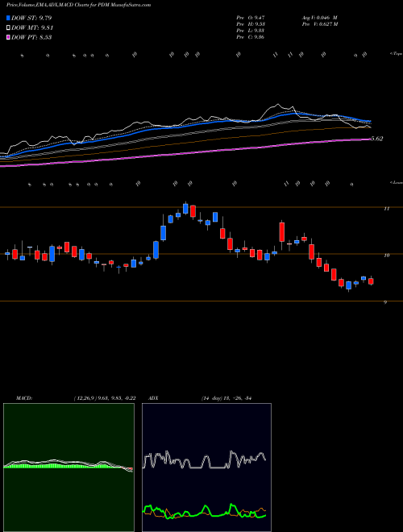Image resolution: width=403 pixels, height=532 pixels.
Task: Click the 5.62 label beside the magenta line
Action: 377,139
